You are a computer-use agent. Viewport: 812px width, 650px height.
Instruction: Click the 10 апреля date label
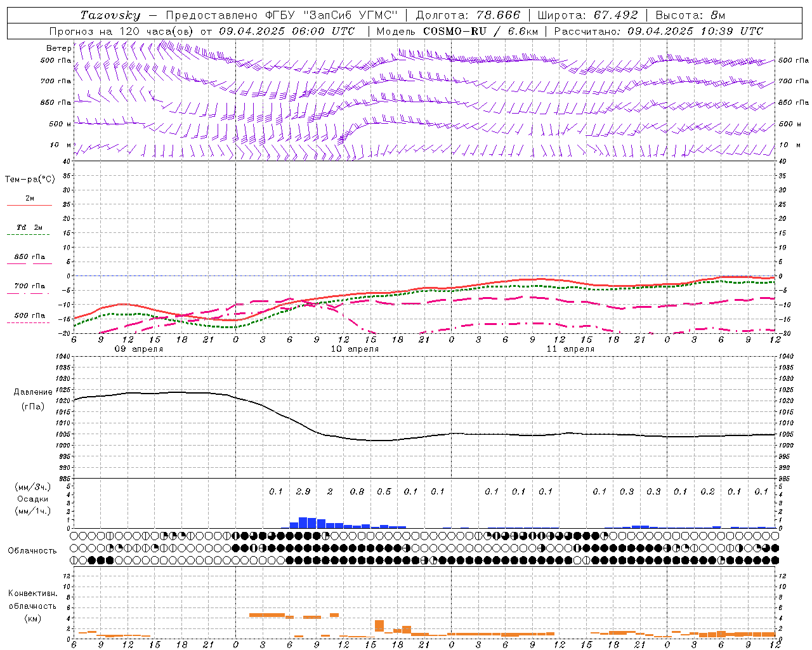coord(355,349)
